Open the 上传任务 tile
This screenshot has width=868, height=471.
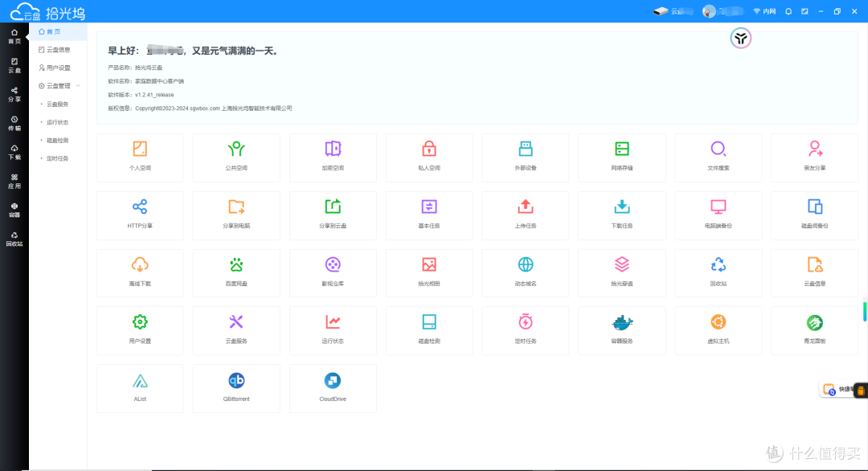526,215
